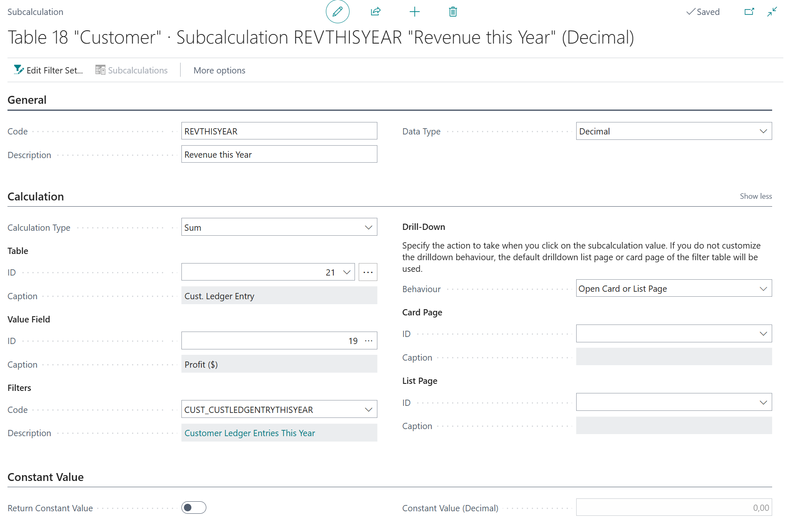Click the trash delete icon

pos(453,12)
